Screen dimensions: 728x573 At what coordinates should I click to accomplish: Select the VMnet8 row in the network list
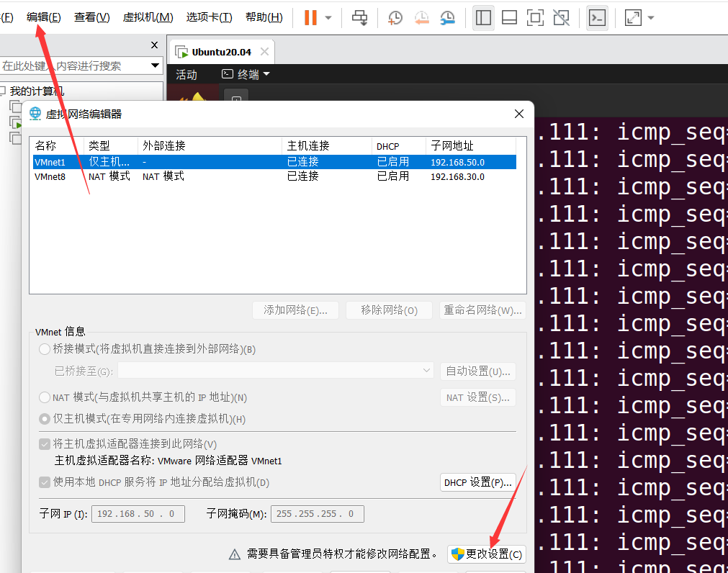coord(275,177)
